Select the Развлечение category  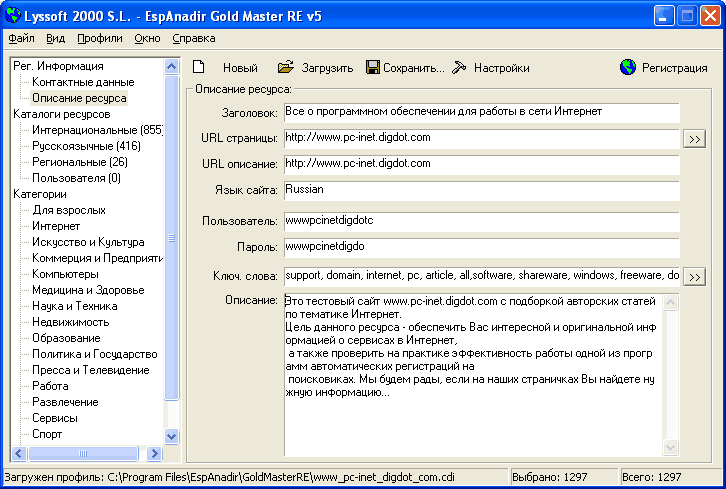(x=65, y=402)
